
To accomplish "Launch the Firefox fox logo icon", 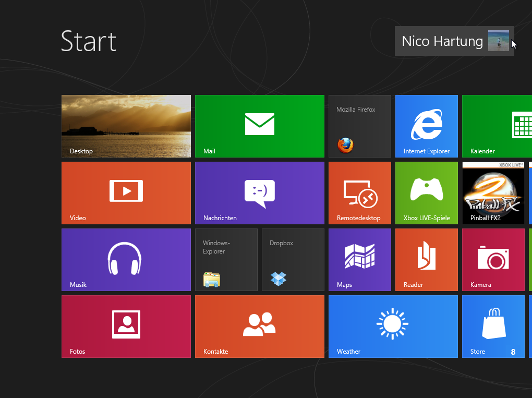I will (x=345, y=145).
